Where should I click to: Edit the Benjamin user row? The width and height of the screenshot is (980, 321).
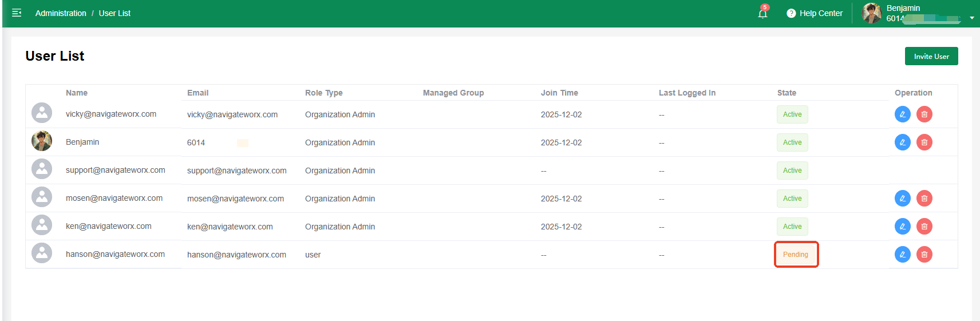(x=902, y=142)
